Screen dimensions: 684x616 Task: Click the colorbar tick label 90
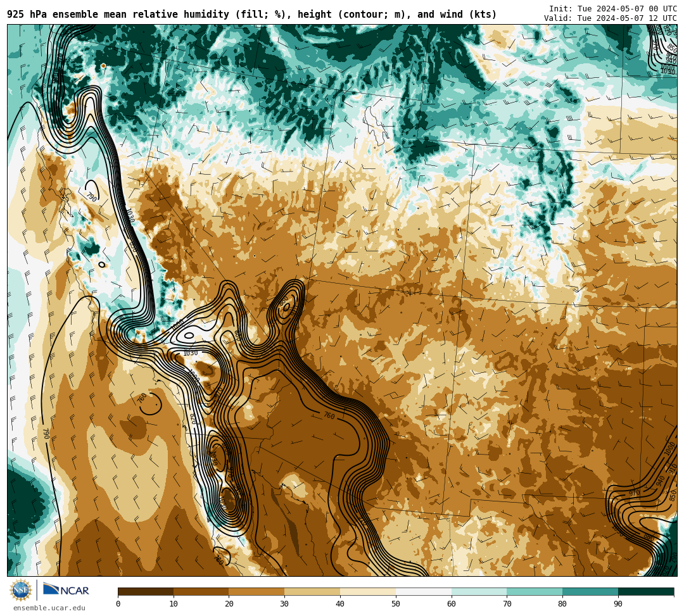click(618, 604)
